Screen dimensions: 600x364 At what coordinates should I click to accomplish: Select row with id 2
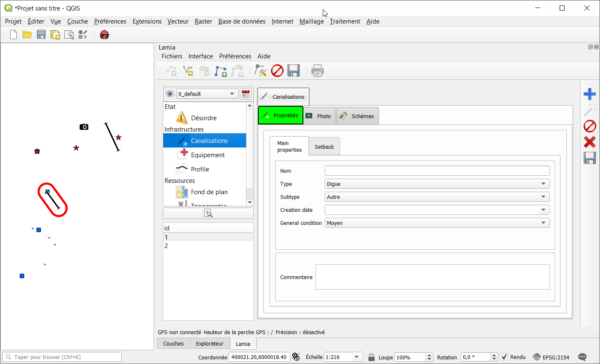(208, 246)
